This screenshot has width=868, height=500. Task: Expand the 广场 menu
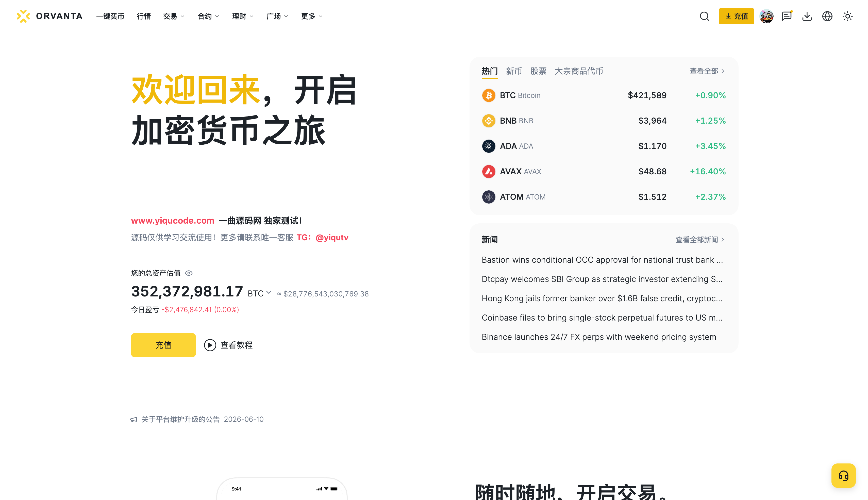coord(277,16)
